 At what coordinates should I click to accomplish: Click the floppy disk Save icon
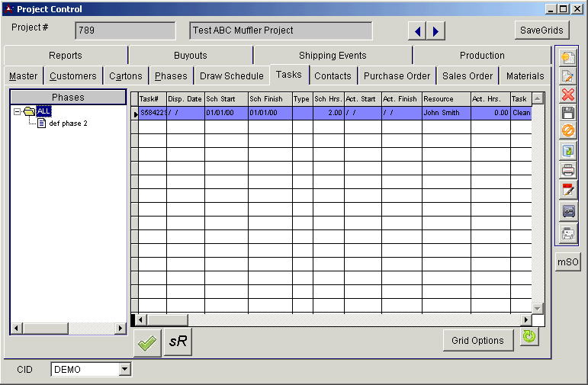point(567,113)
